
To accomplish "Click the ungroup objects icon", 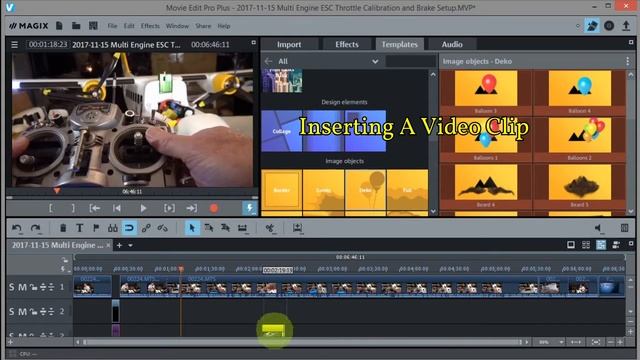I will pyautogui.click(x=162, y=228).
